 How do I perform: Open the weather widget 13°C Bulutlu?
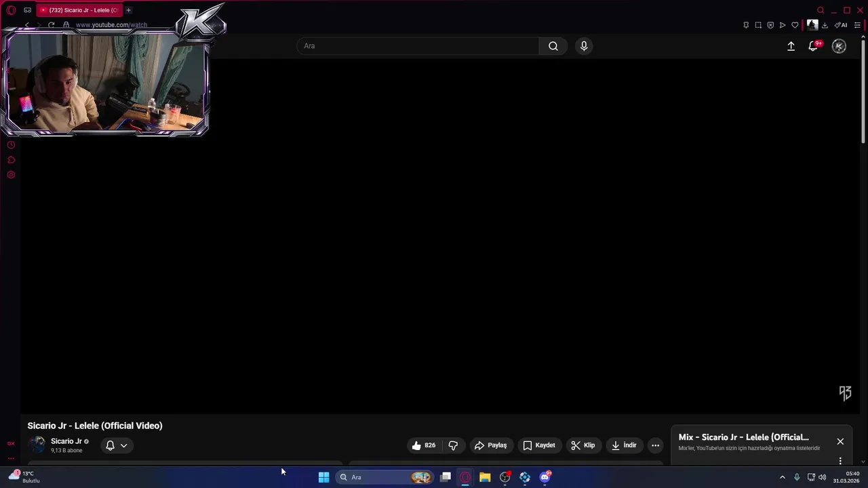pos(24,477)
